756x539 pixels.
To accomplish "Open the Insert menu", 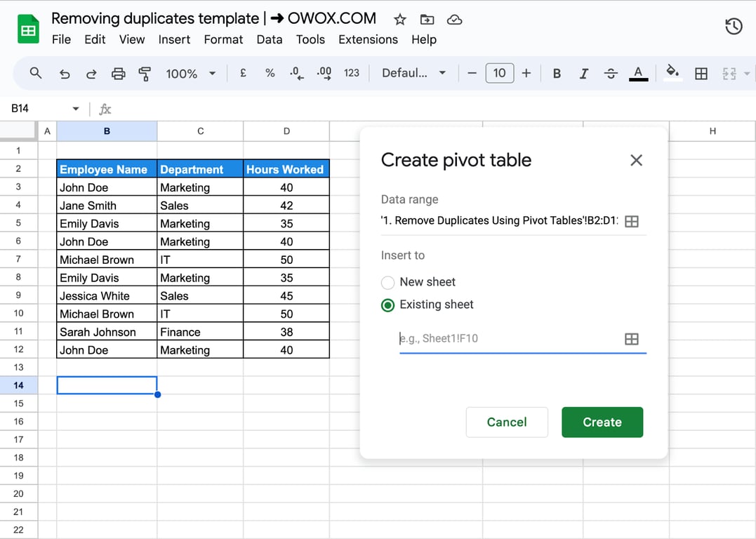I will (x=174, y=39).
